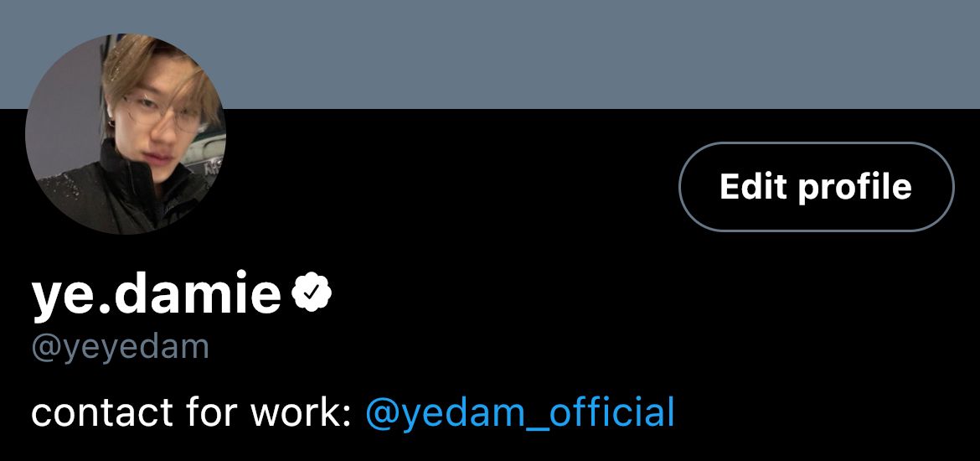Click the word "profile" in the outlined button
Viewport: 980px width, 461px height.
coord(854,188)
